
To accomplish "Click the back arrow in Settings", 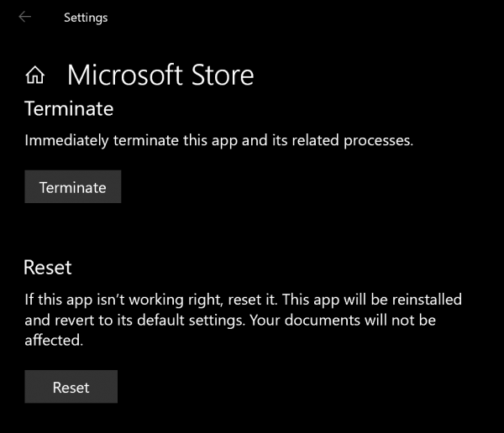I will pos(24,17).
